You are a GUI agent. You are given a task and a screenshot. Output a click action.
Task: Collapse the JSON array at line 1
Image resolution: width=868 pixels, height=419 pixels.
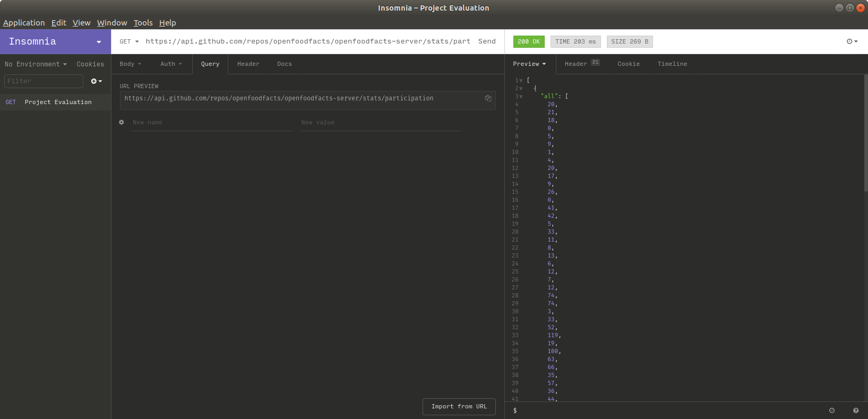[521, 81]
